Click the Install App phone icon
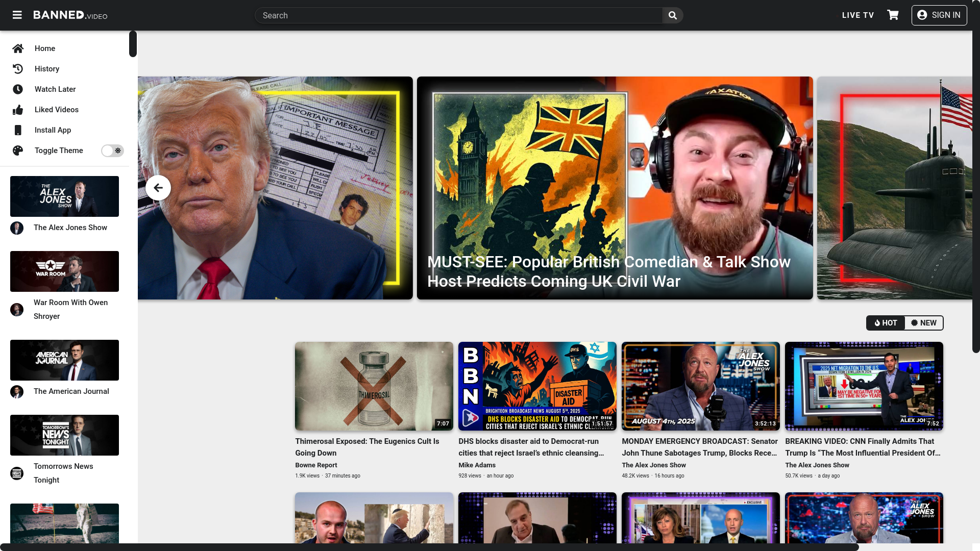Viewport: 980px width, 551px height. click(x=18, y=130)
